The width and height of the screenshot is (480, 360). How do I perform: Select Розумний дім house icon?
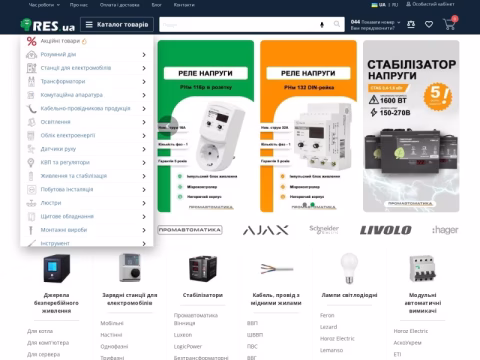(31, 55)
